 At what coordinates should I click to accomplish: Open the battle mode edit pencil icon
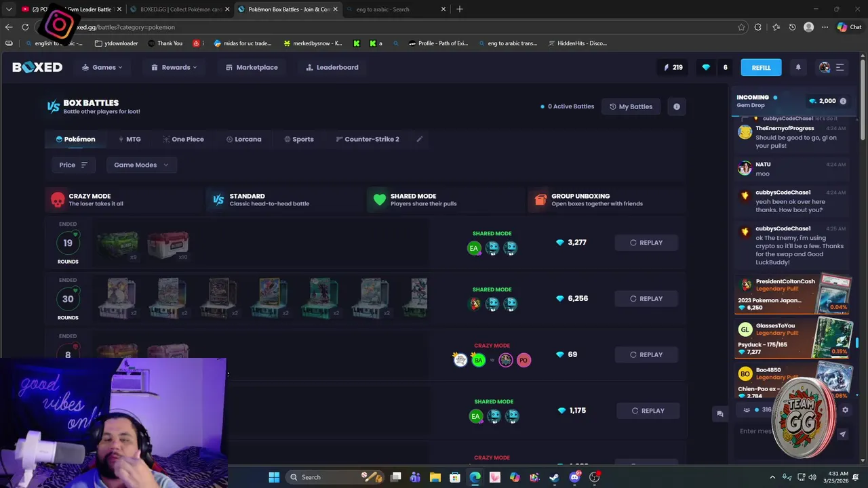point(419,139)
